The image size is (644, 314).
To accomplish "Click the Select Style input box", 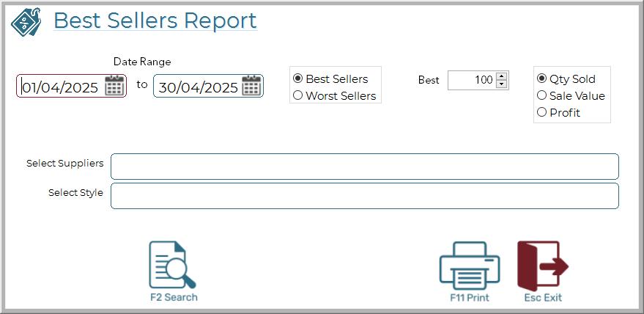I will tap(365, 196).
